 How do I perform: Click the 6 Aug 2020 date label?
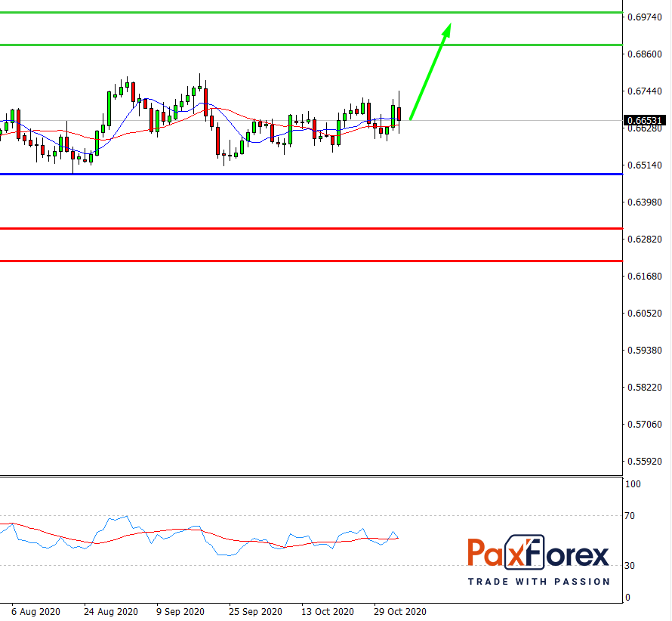(35, 612)
